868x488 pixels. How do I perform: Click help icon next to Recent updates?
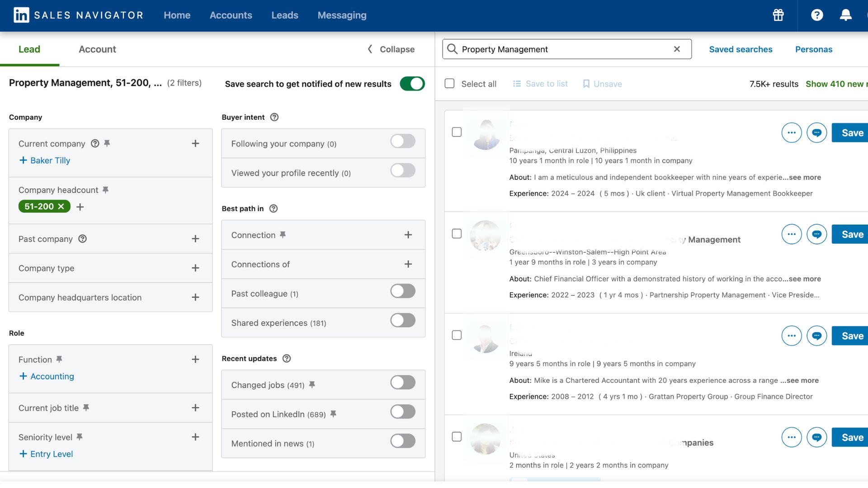(287, 358)
